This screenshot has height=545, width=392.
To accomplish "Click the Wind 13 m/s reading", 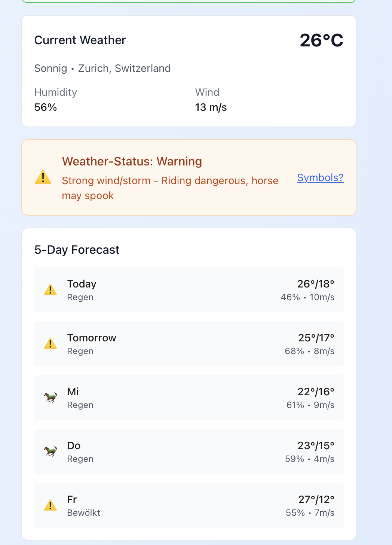I will 211,107.
